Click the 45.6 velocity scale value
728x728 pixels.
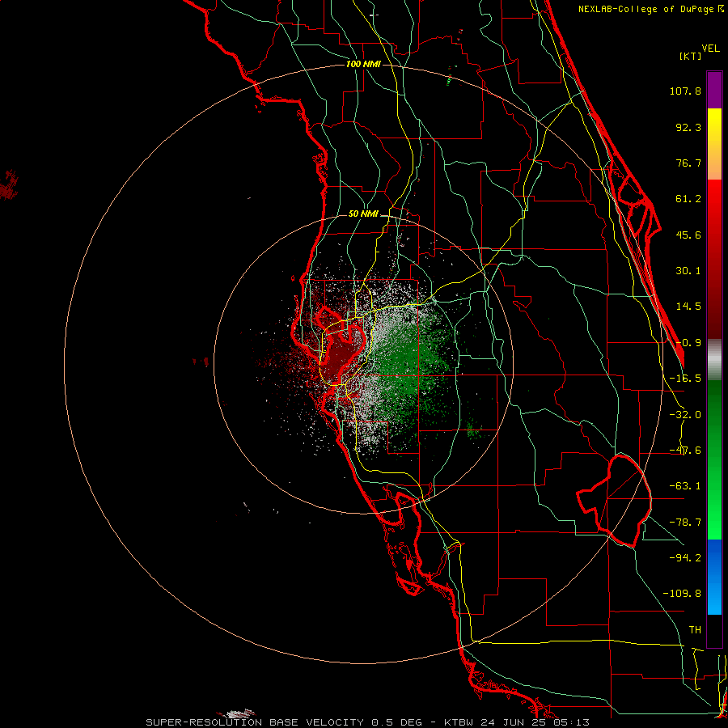688,235
